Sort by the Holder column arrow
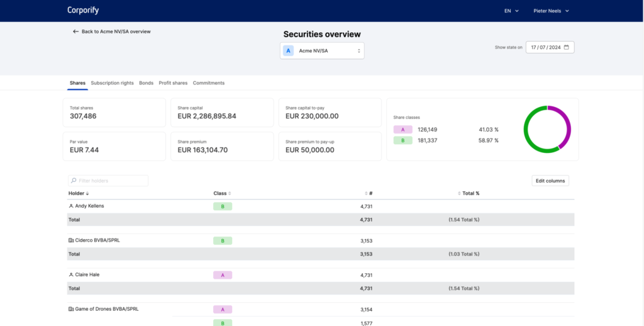Image resolution: width=644 pixels, height=326 pixels. tap(87, 193)
